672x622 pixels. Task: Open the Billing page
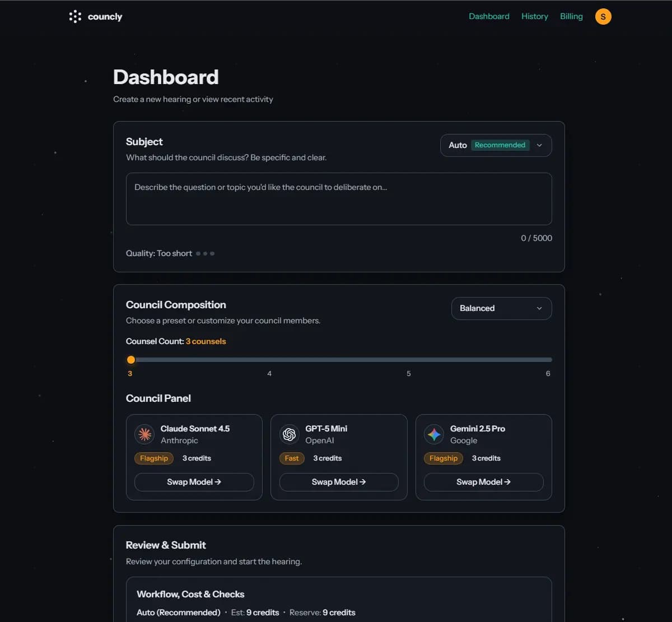[x=571, y=16]
